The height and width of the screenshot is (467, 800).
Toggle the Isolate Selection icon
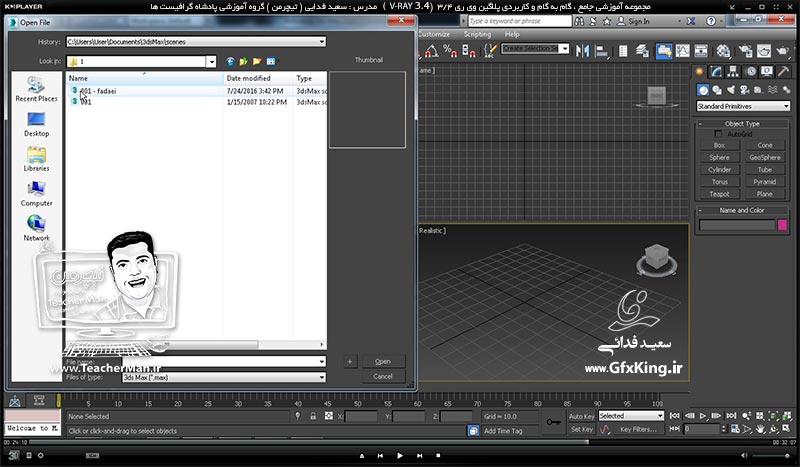click(x=297, y=416)
